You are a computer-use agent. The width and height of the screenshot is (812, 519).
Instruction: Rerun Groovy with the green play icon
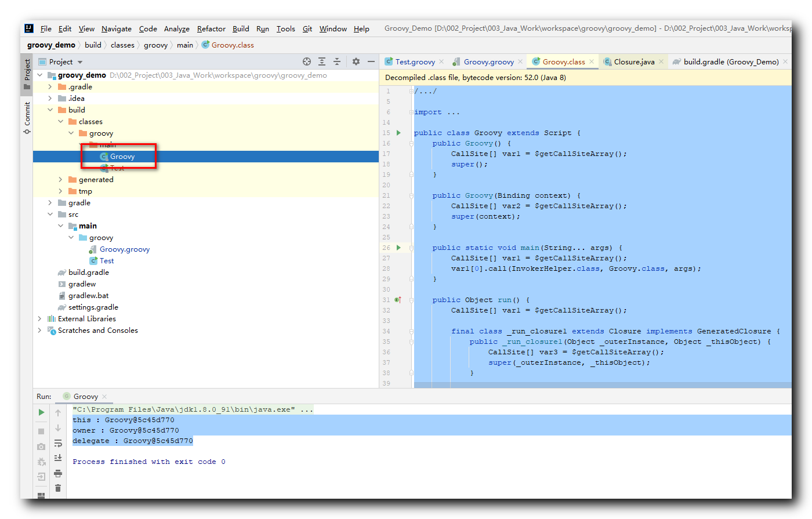point(41,412)
